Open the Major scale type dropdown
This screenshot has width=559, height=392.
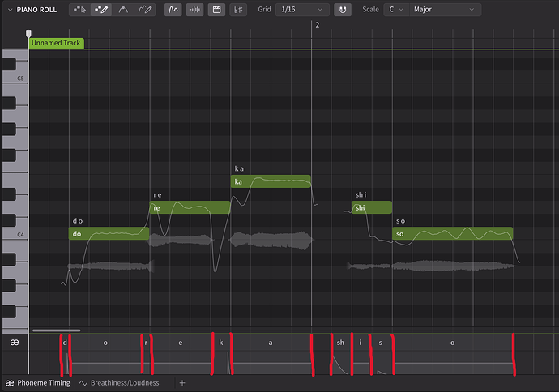446,10
